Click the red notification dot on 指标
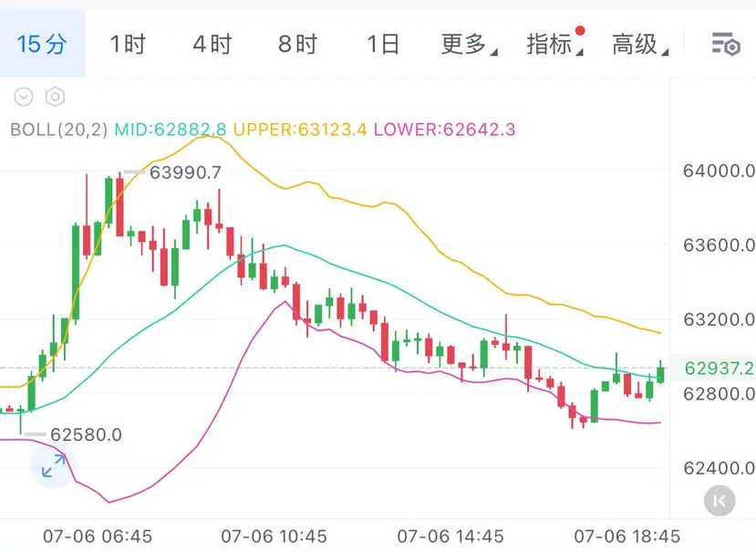Image resolution: width=756 pixels, height=552 pixels. coord(580,31)
